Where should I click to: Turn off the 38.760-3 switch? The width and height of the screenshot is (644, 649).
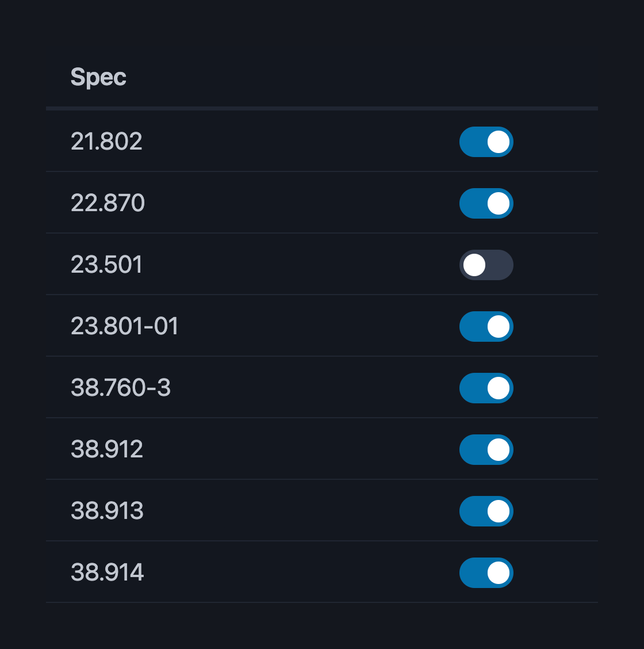[486, 388]
